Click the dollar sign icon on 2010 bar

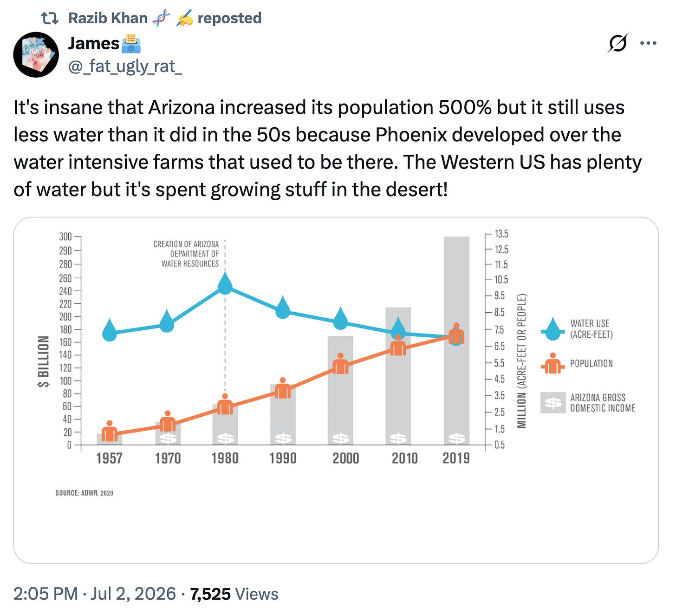[398, 438]
